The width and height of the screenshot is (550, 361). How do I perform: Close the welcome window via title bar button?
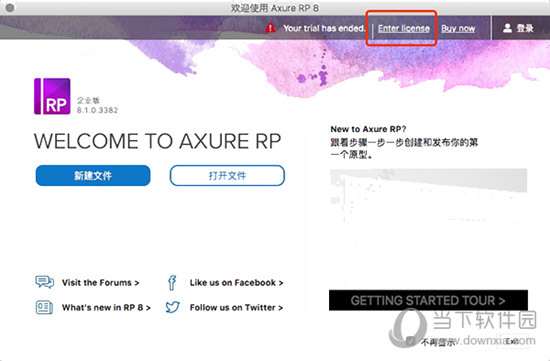10,7
